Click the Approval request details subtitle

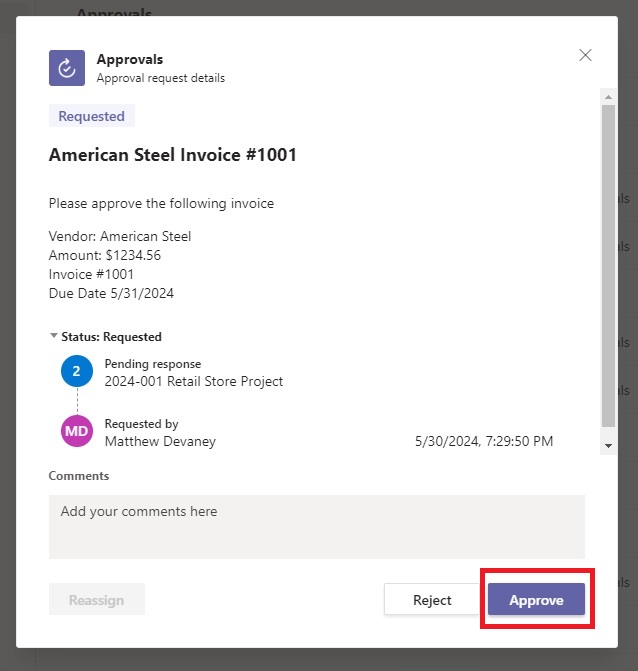pyautogui.click(x=160, y=78)
